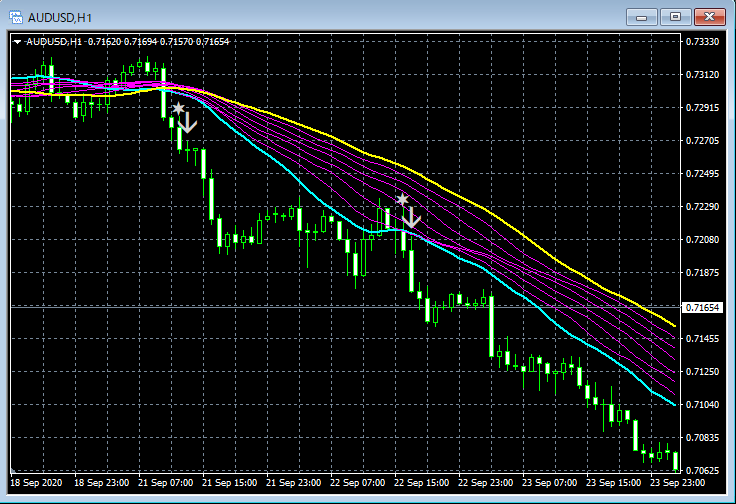
Task: Click the 0.73330 price scale label
Action: (x=702, y=42)
